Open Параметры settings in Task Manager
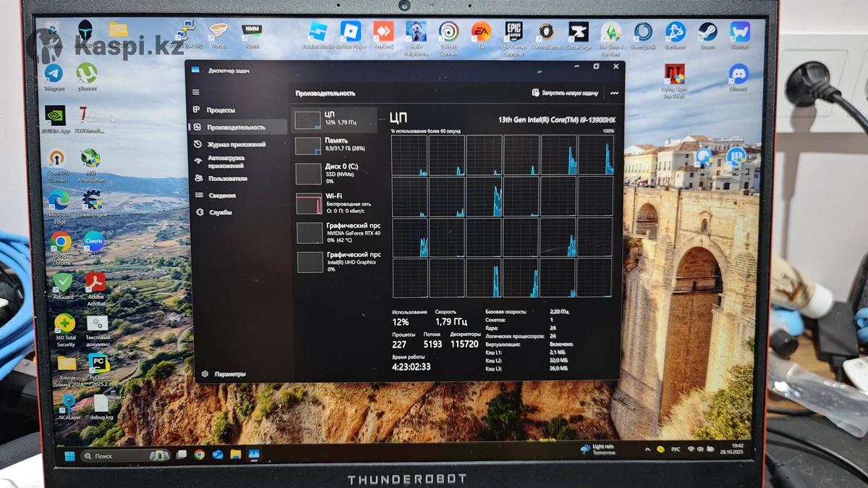Image resolution: width=868 pixels, height=488 pixels. pos(229,374)
